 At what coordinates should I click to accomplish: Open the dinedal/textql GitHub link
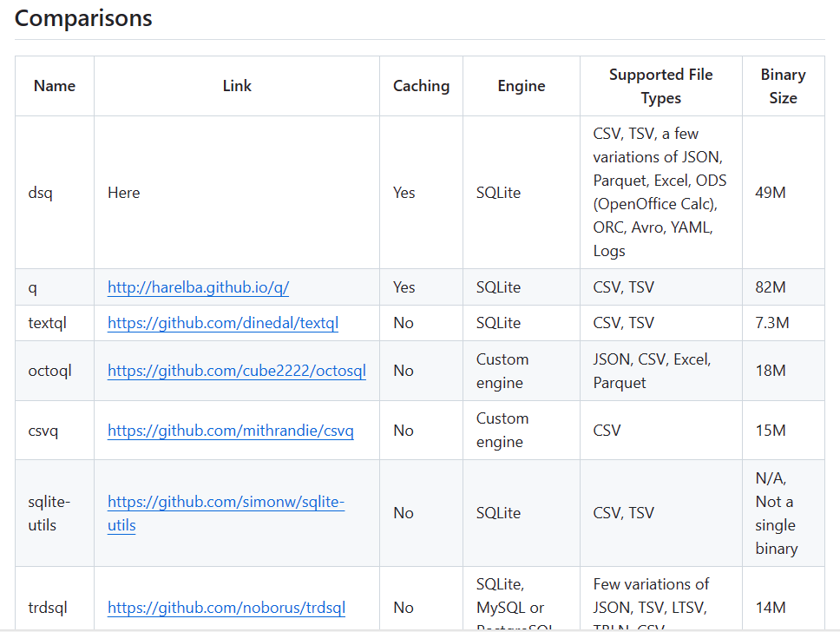pyautogui.click(x=222, y=323)
